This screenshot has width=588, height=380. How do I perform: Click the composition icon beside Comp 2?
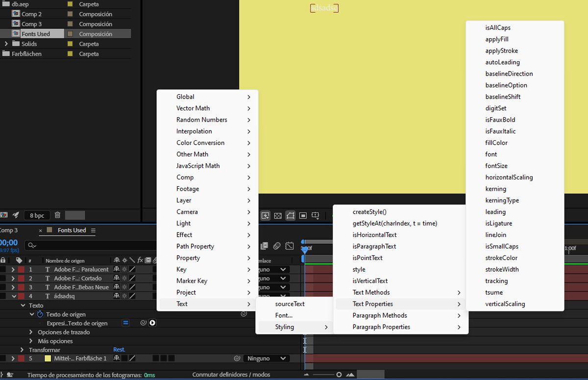point(16,14)
